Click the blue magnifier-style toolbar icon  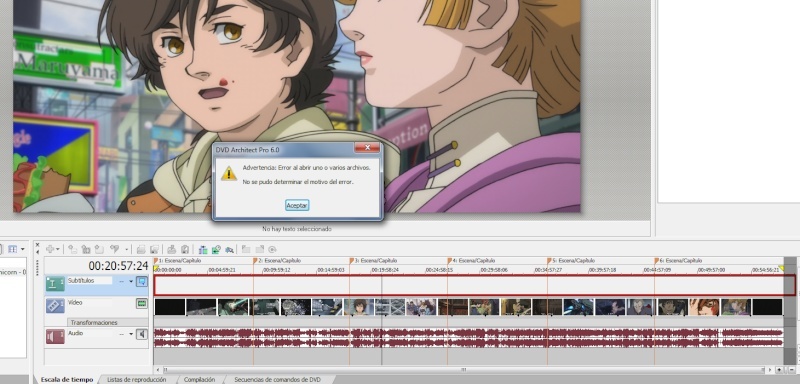coord(229,249)
